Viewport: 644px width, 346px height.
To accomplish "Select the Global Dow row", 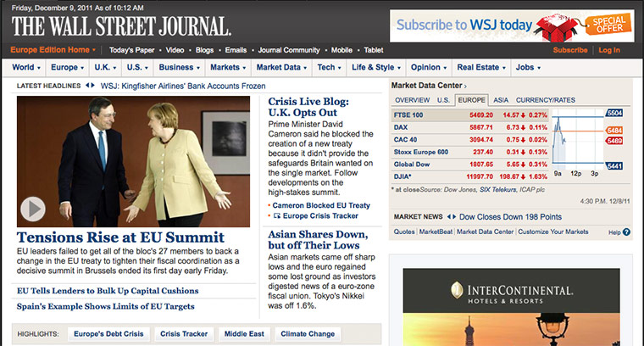I will [x=469, y=165].
